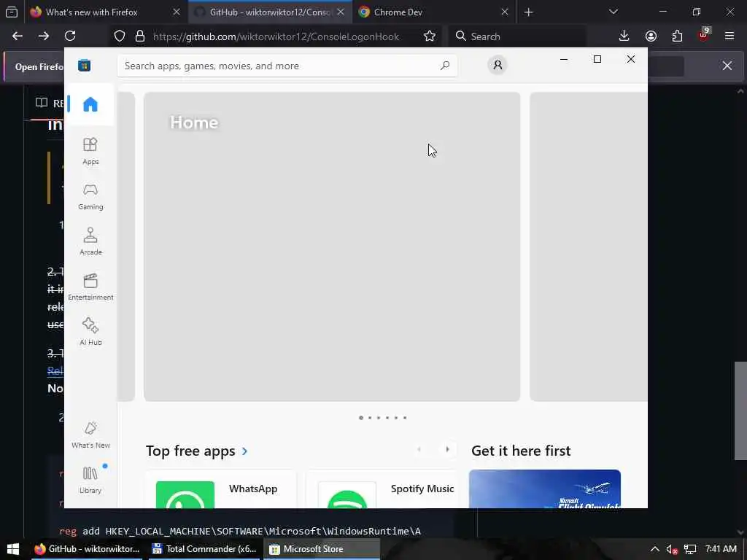The height and width of the screenshot is (560, 747).
Task: Show hidden system tray icons
Action: click(655, 549)
